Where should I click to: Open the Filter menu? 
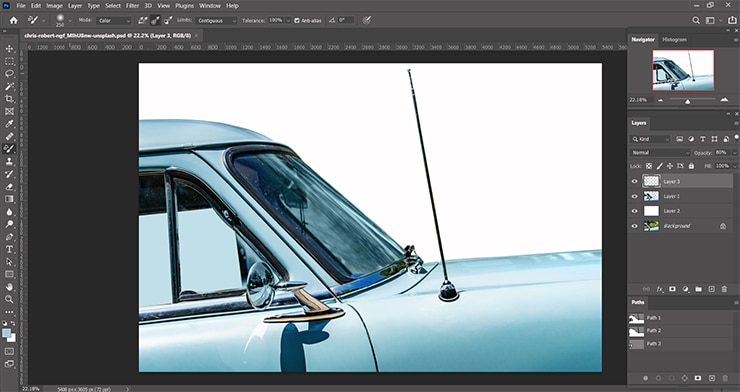(x=133, y=6)
